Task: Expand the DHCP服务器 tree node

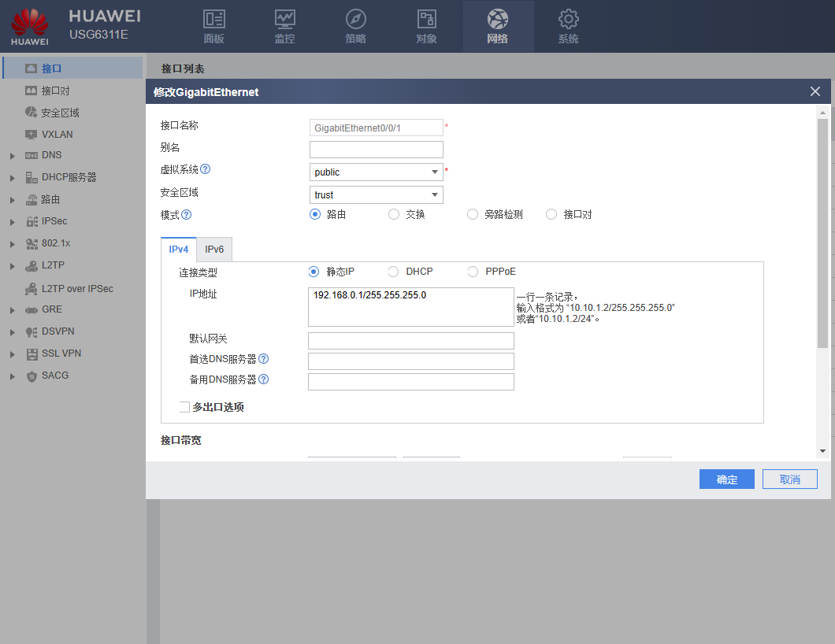Action: [13, 178]
